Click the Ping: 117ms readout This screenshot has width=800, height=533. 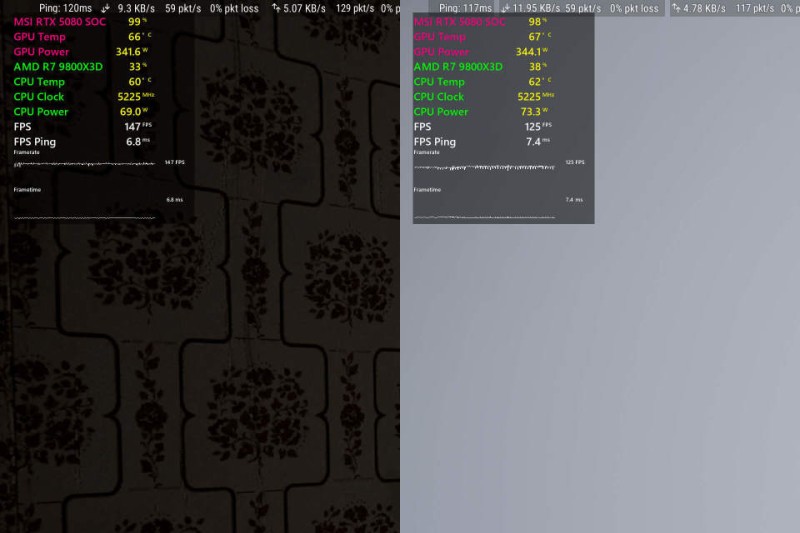click(466, 8)
